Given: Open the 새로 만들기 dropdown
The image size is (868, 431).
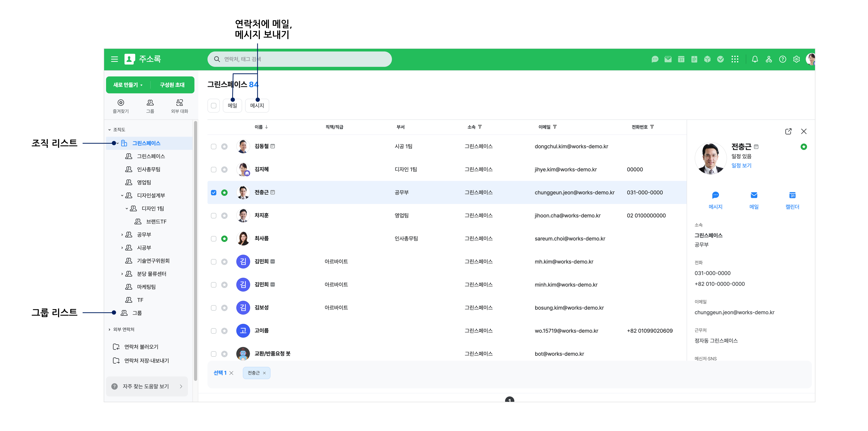Looking at the screenshot, I should [128, 85].
